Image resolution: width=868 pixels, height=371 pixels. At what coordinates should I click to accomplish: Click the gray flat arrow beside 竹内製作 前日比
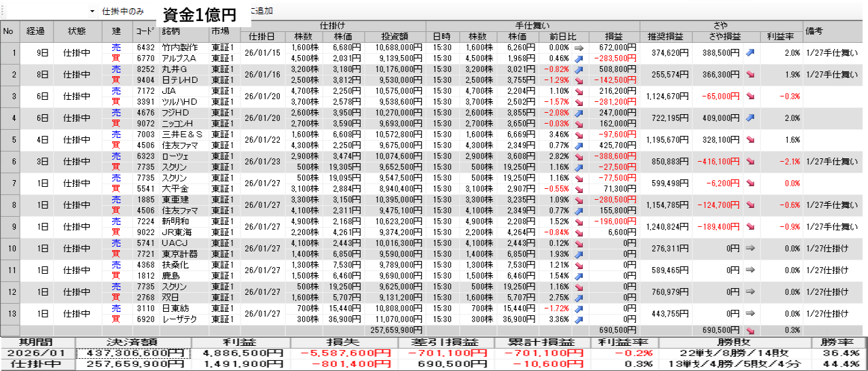pos(579,48)
